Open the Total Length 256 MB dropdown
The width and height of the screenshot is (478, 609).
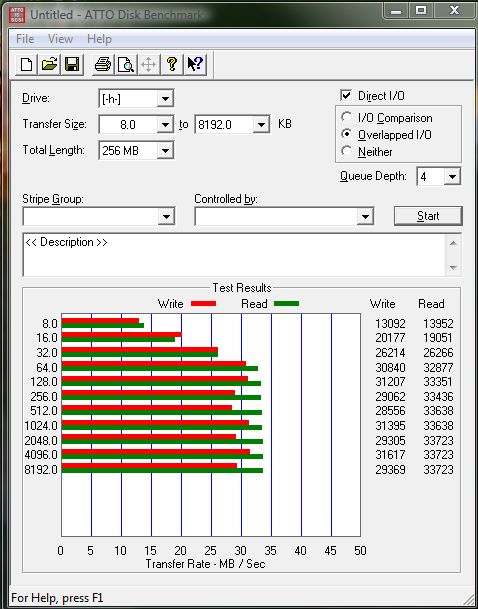coord(165,150)
